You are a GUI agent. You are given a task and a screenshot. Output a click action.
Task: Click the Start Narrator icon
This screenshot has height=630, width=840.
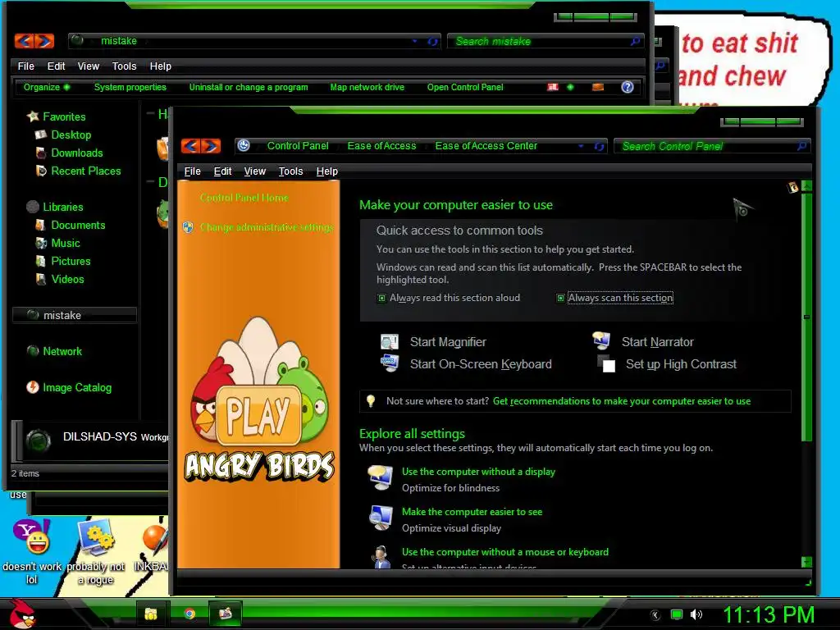(x=601, y=340)
